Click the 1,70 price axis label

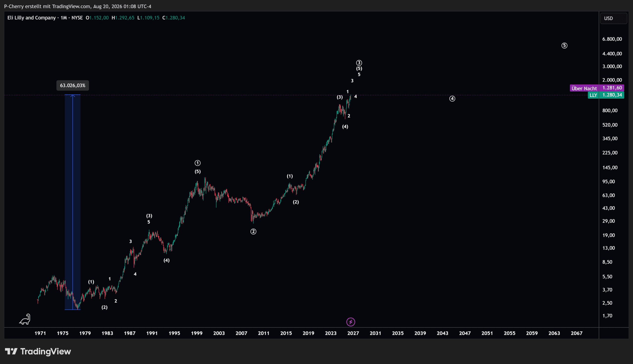608,316
